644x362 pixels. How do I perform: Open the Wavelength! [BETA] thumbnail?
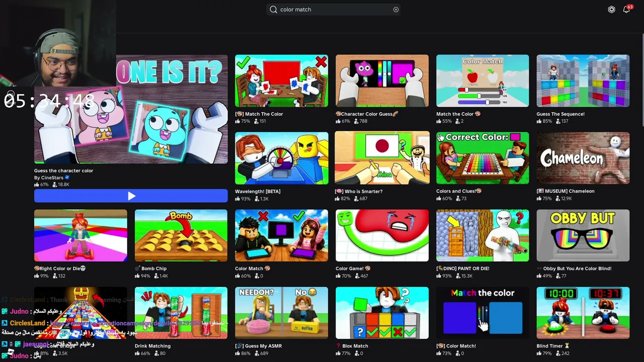click(x=281, y=158)
